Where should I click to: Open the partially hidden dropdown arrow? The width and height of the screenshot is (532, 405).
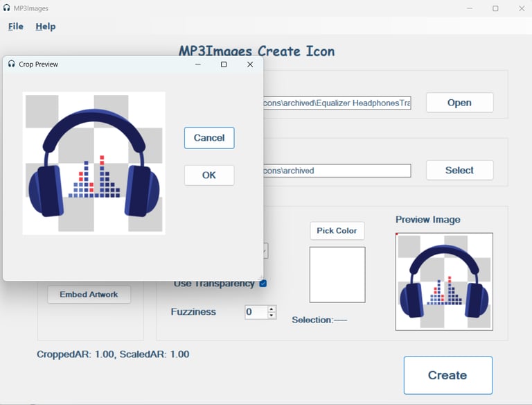point(265,251)
